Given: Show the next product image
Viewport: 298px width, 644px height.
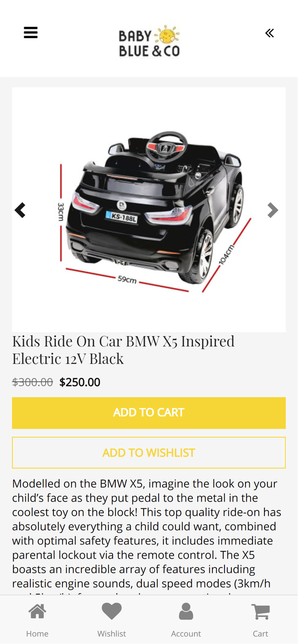Looking at the screenshot, I should click(273, 210).
